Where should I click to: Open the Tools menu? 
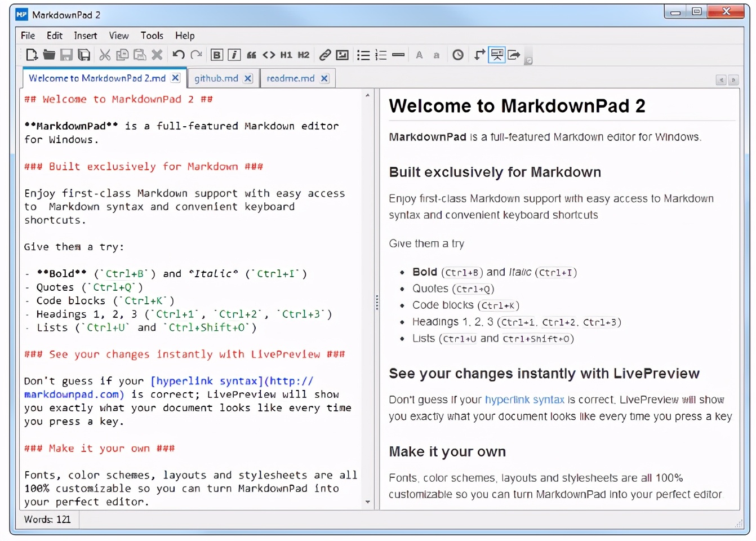(152, 36)
